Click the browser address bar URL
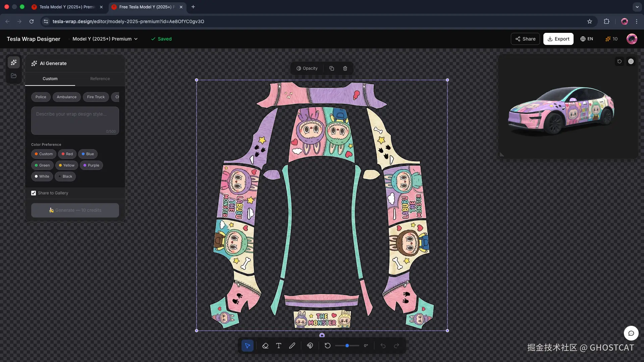This screenshot has width=644, height=362. point(128,21)
